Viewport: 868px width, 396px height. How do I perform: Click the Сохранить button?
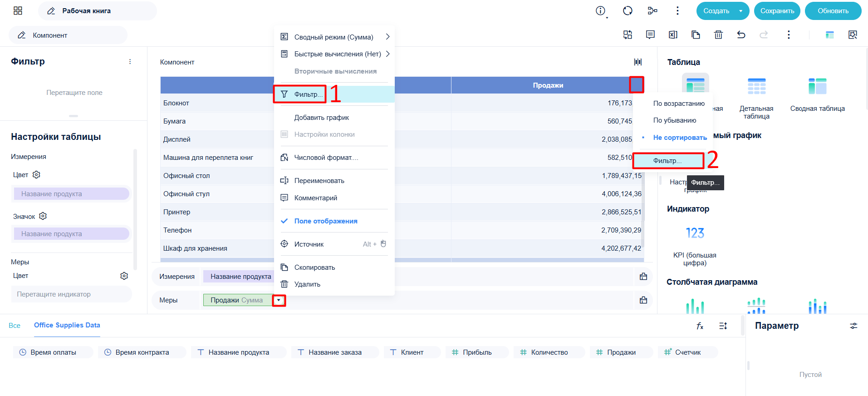coord(777,11)
